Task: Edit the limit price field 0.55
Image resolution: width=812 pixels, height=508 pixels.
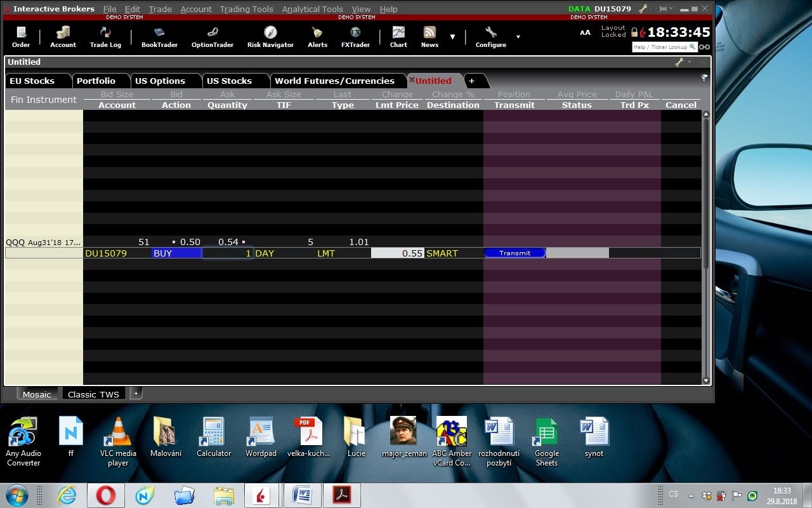Action: (398, 253)
